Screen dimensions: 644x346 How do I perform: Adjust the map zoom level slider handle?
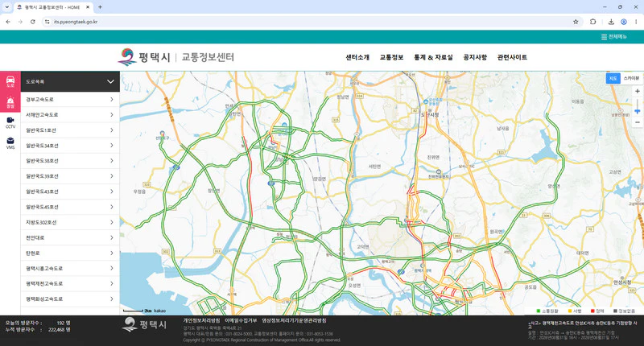[637, 111]
